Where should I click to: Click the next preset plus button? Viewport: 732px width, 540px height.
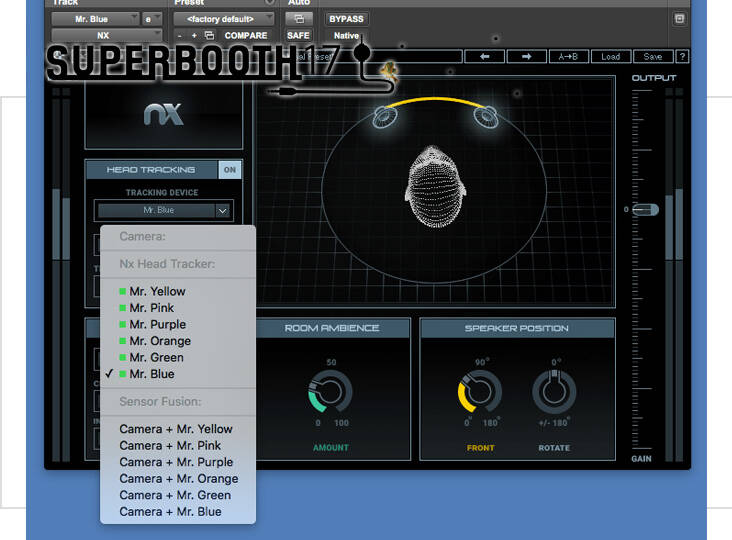[194, 35]
